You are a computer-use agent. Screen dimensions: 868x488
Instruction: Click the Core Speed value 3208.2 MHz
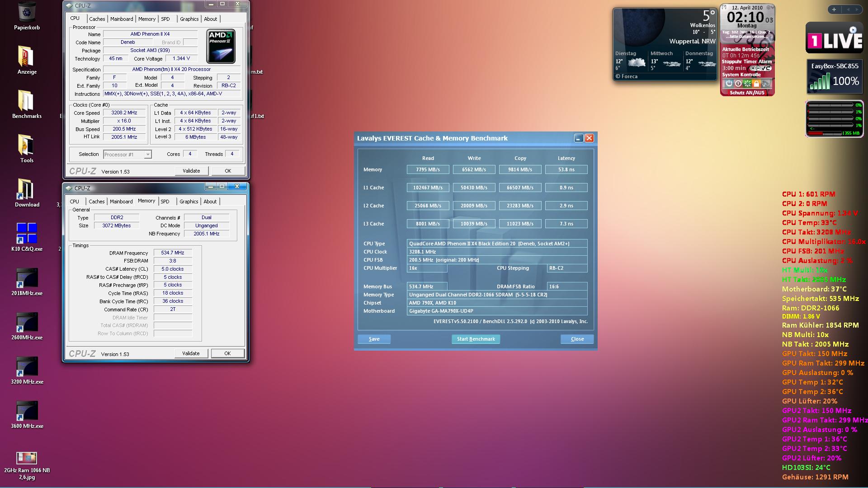point(124,113)
